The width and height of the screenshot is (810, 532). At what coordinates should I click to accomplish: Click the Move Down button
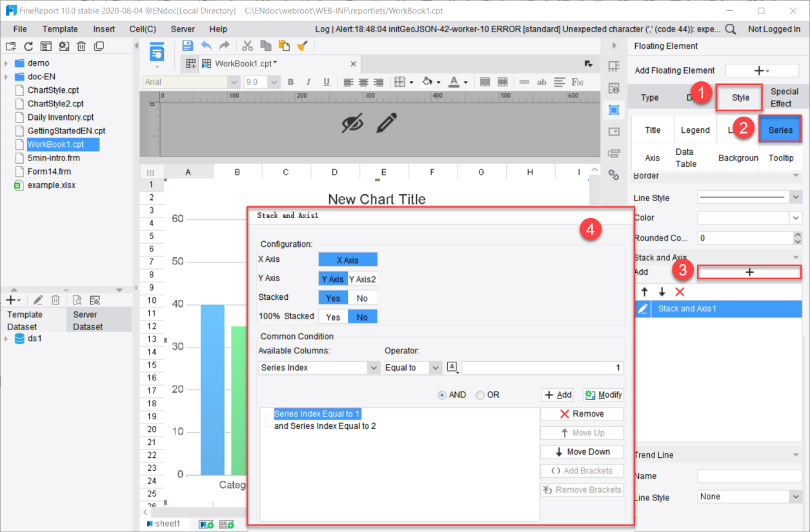coord(582,452)
